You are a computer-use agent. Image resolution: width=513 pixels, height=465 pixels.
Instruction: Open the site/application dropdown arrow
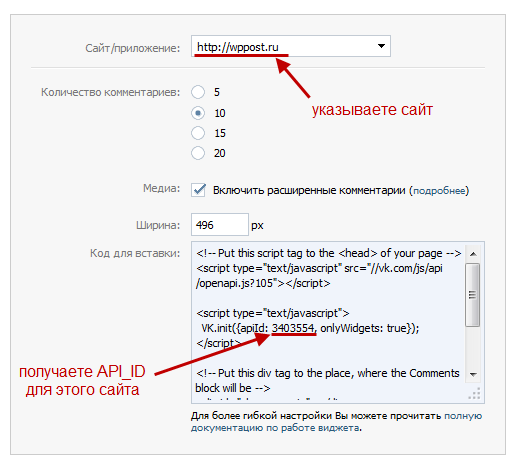381,46
